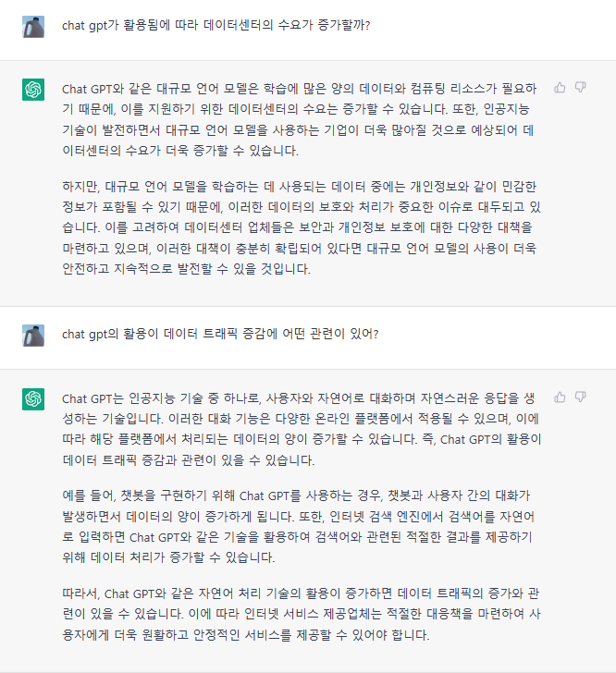The width and height of the screenshot is (616, 673).
Task: Click the user avatar beside the data center question
Action: click(x=33, y=25)
